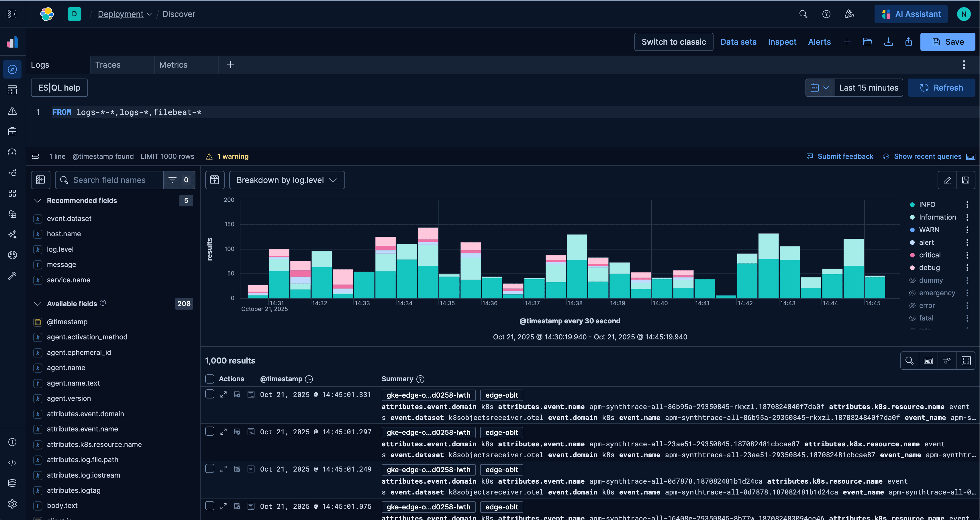
Task: Select Discover in the left navigation sidebar
Action: click(12, 69)
